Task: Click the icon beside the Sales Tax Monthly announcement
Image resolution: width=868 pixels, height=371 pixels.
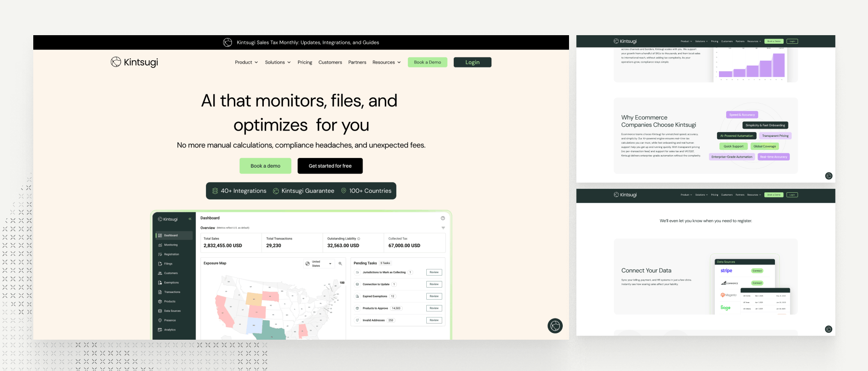Action: pos(228,42)
